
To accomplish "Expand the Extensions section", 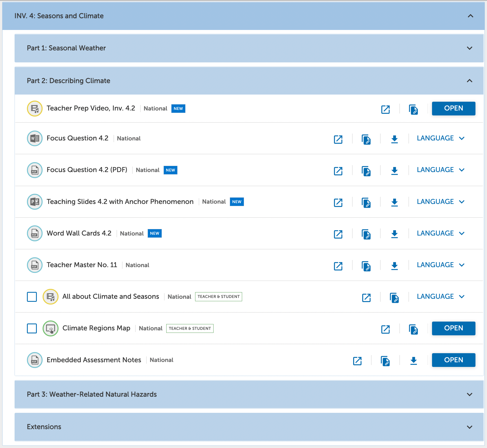I will coord(469,427).
